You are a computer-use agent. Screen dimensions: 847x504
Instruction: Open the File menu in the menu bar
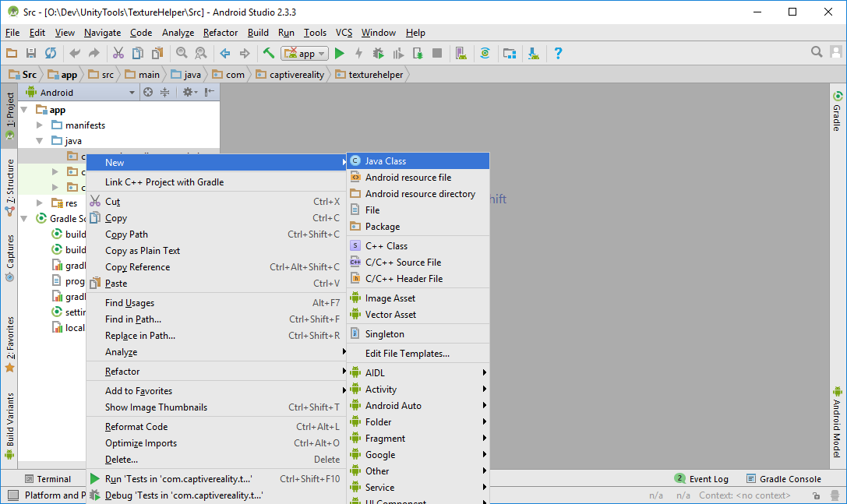(x=12, y=33)
